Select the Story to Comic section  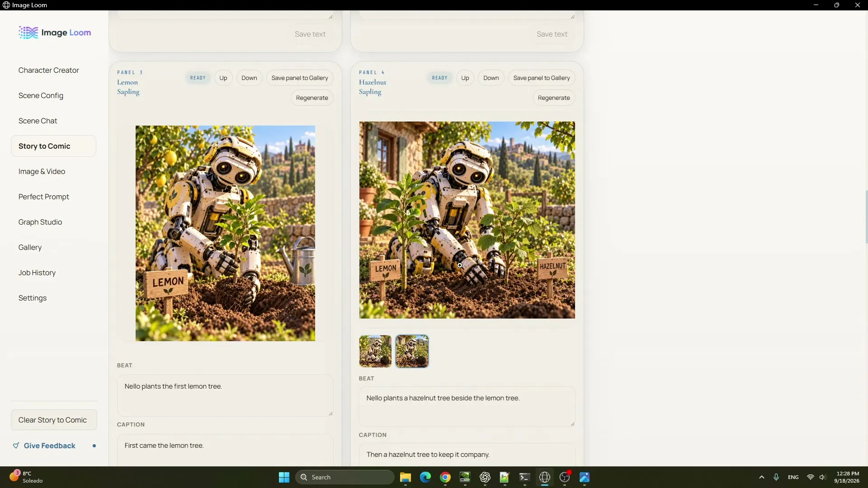(x=53, y=146)
